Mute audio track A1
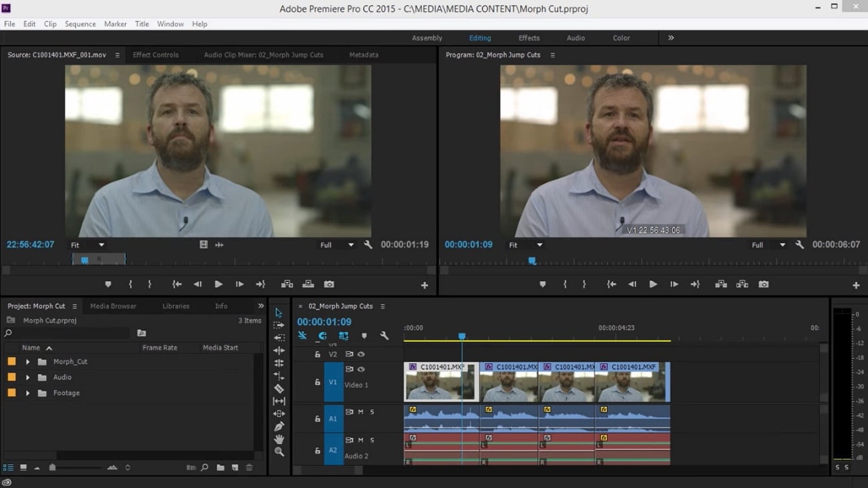 [361, 412]
